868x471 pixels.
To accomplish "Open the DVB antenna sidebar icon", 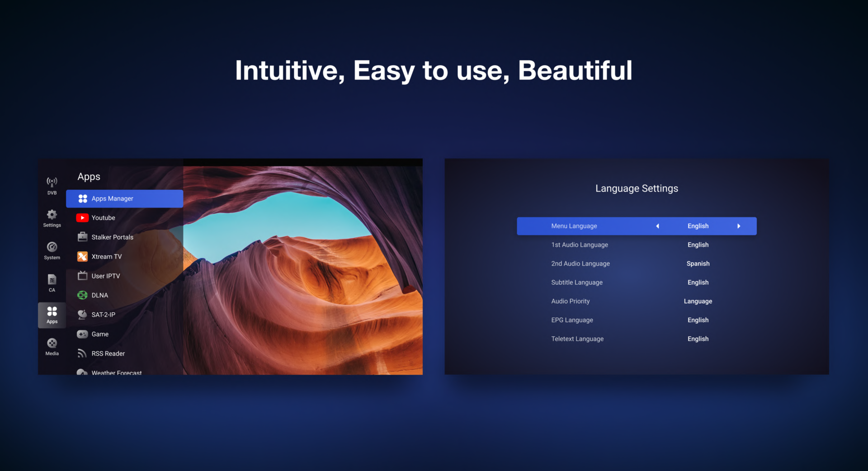I will point(52,182).
